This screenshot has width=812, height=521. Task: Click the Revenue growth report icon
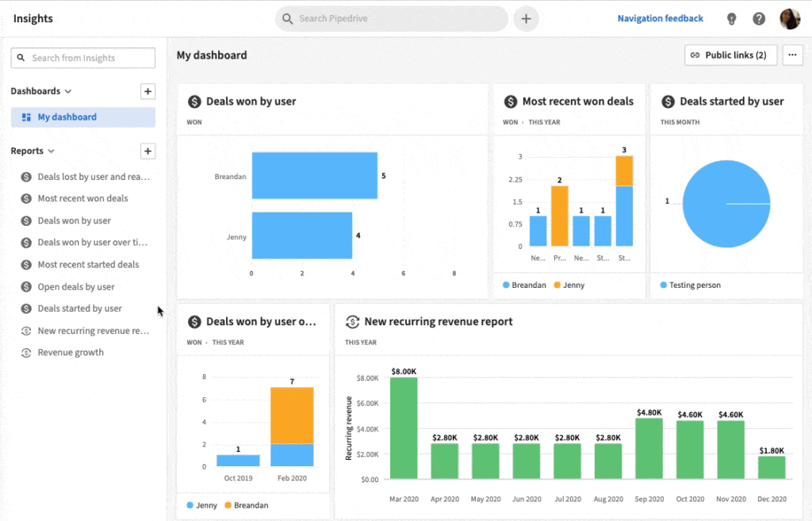(x=26, y=353)
